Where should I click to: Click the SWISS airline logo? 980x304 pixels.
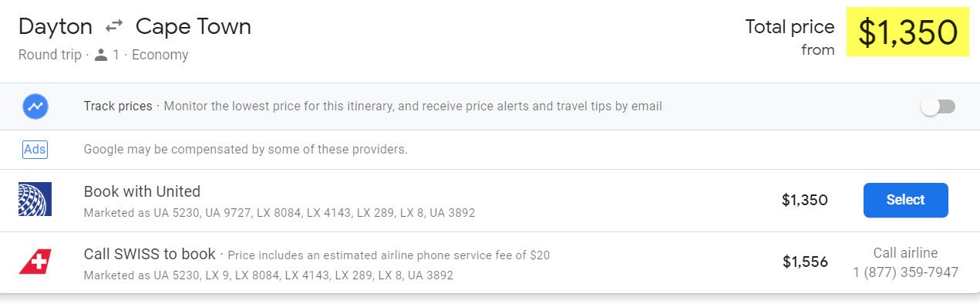[35, 262]
